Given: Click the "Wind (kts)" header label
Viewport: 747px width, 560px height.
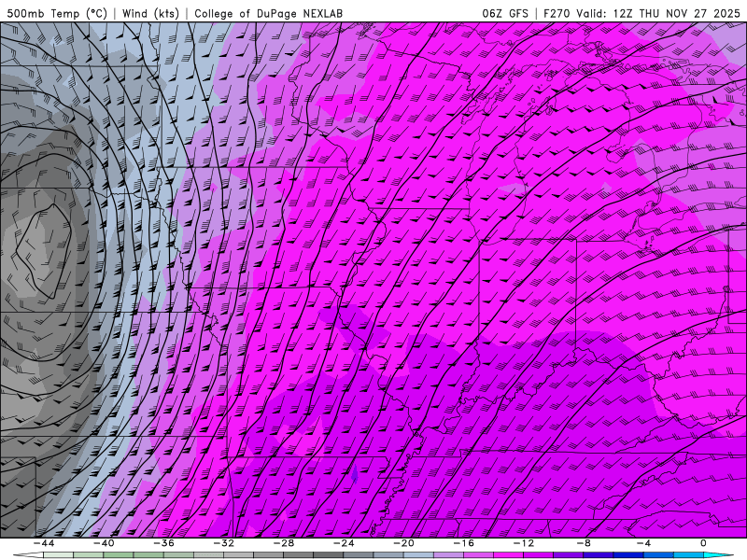Looking at the screenshot, I should pyautogui.click(x=150, y=14).
